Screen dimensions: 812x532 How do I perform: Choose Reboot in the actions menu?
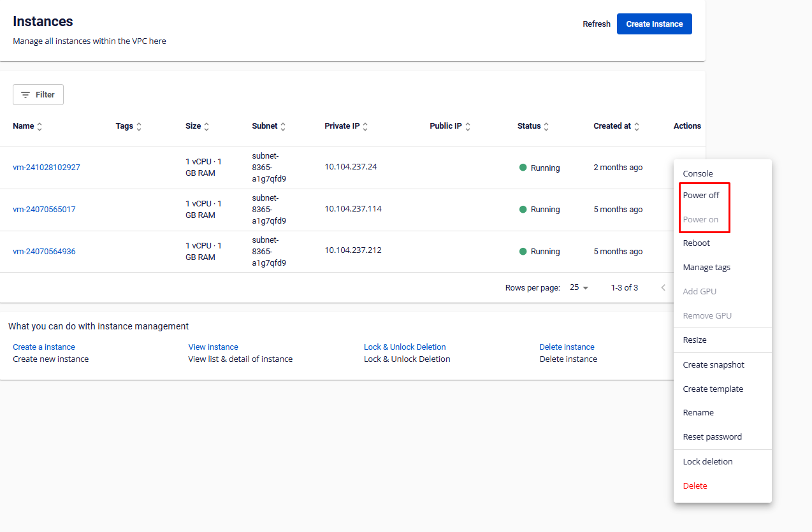coord(697,243)
